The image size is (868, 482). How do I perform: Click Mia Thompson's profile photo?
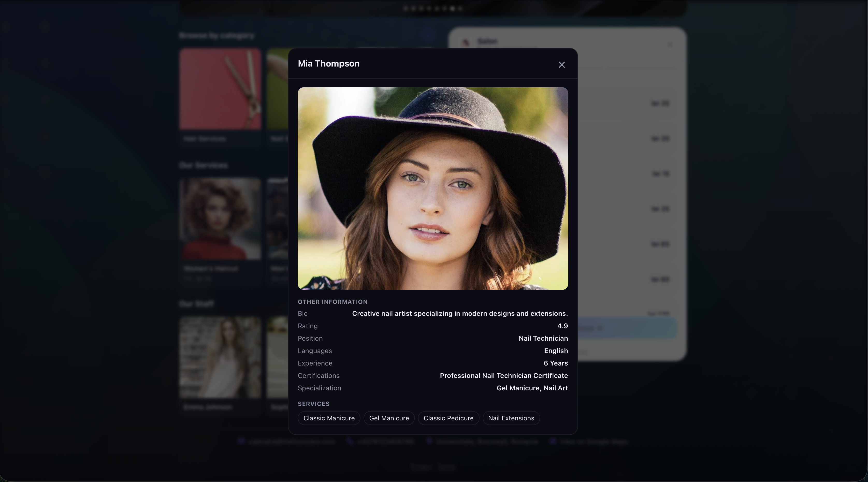point(433,188)
